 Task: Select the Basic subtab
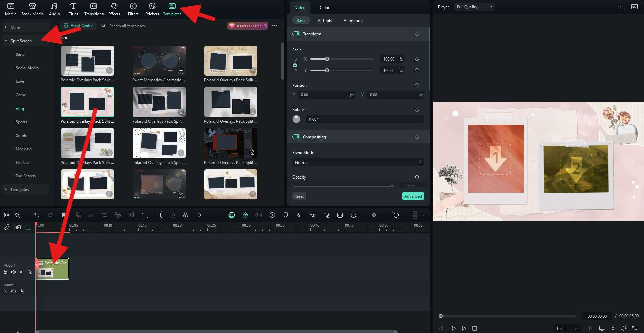(301, 20)
